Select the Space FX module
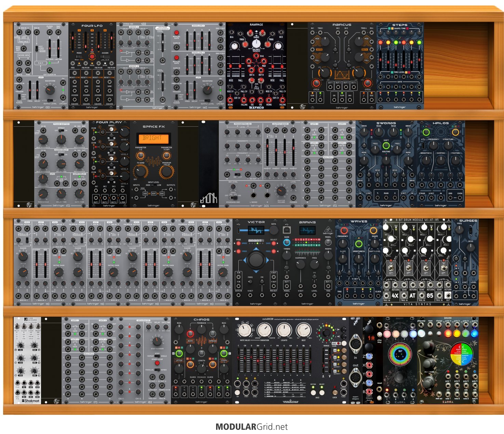The height and width of the screenshot is (434, 504). click(154, 164)
